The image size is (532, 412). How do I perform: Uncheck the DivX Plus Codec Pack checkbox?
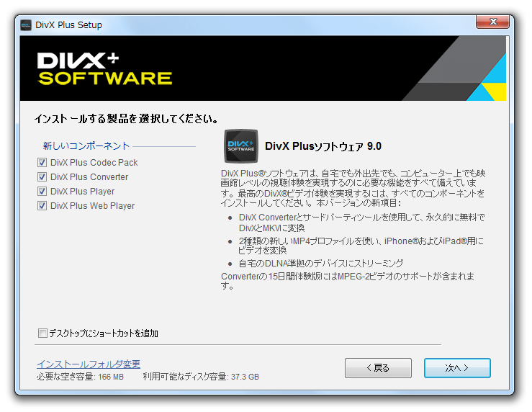pyautogui.click(x=42, y=163)
